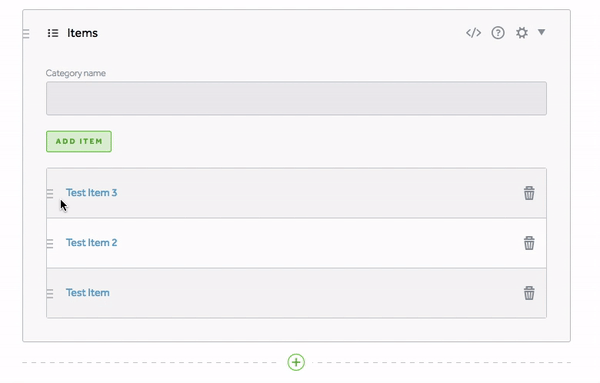Delete Test Item 2 using trash icon
This screenshot has width=600, height=383.
click(x=529, y=243)
